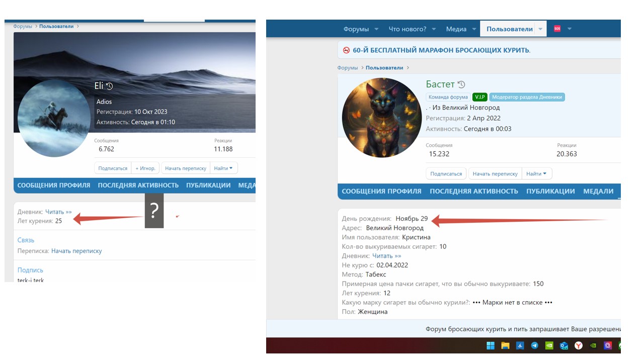644x362 pixels.
Task: Expand the Медиа navigation dropdown arrow
Action: (x=474, y=29)
